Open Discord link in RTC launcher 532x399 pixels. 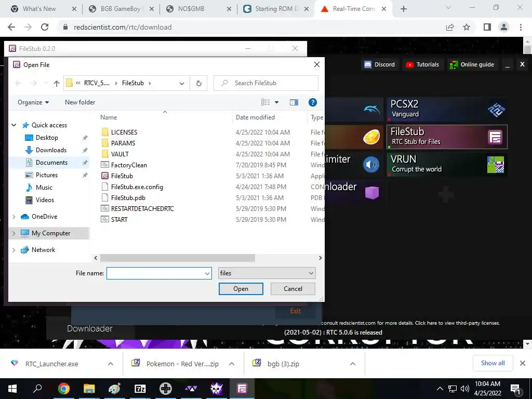coord(380,64)
